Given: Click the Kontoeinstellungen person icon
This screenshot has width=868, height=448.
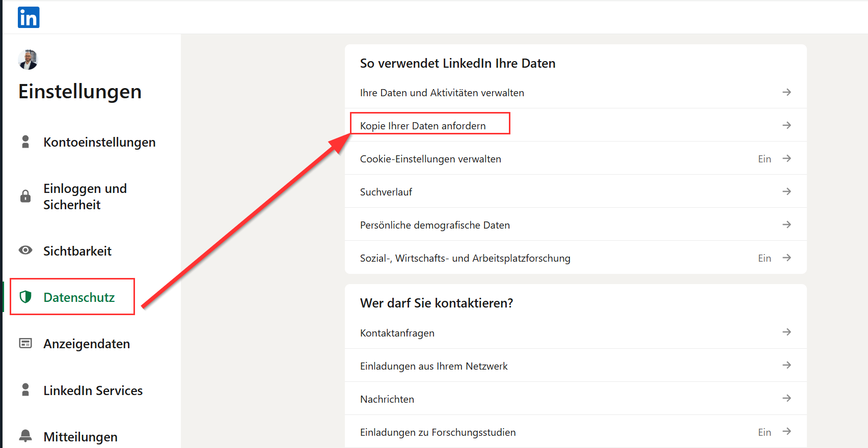Looking at the screenshot, I should (25, 142).
